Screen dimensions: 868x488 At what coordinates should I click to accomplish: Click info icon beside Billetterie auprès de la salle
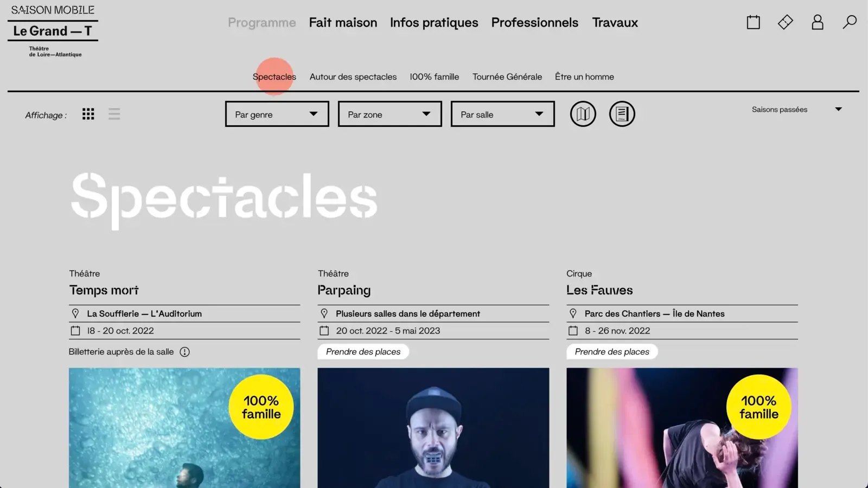(185, 352)
